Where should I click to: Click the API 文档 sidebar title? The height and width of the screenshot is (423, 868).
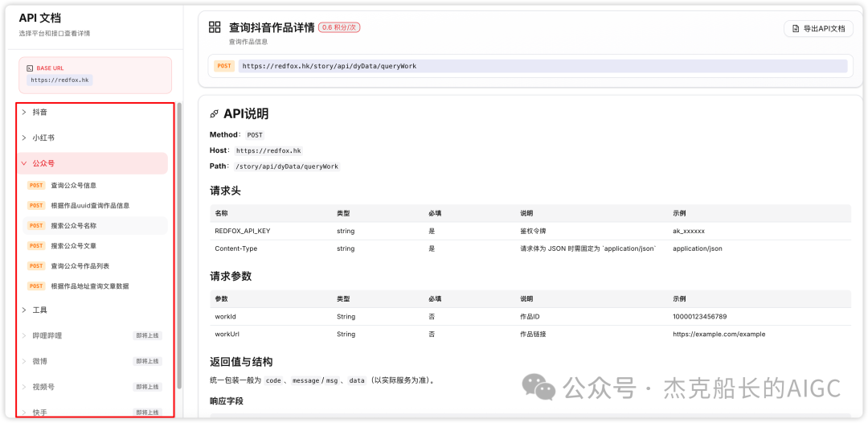(x=40, y=18)
